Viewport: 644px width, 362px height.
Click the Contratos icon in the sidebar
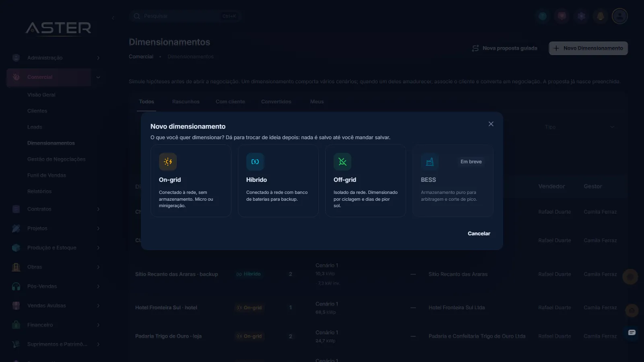16,209
